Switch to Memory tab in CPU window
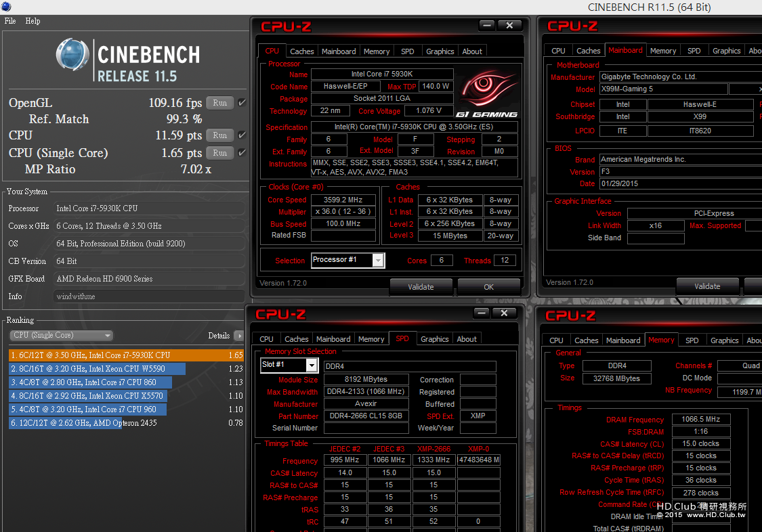Image resolution: width=762 pixels, height=532 pixels. tap(377, 51)
